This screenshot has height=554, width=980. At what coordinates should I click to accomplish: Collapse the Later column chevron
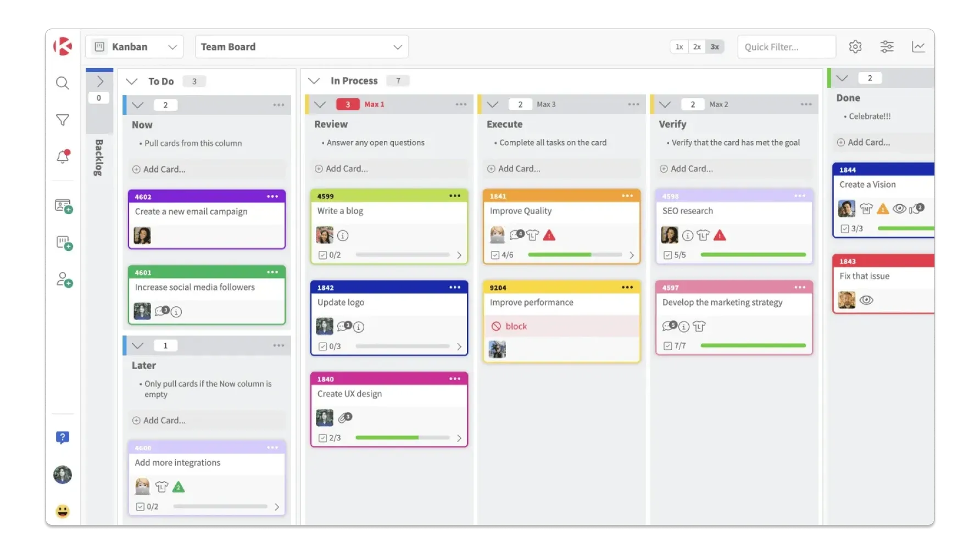[137, 345]
